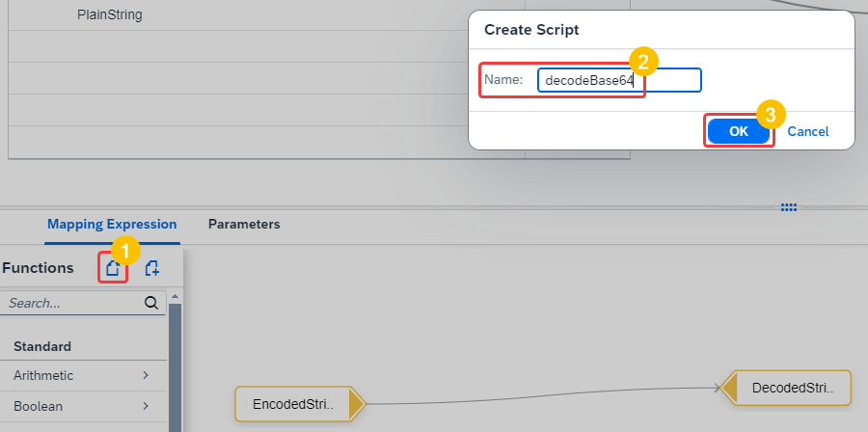Click the x marker ending the mapping line
868x432 pixels.
[x=718, y=388]
